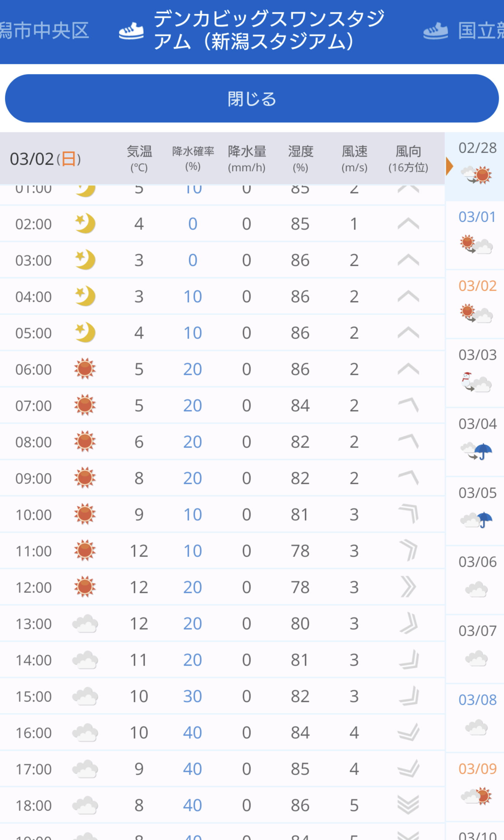504x840 pixels.
Task: Tap the 03/03 snowman weather icon
Action: coord(476,382)
